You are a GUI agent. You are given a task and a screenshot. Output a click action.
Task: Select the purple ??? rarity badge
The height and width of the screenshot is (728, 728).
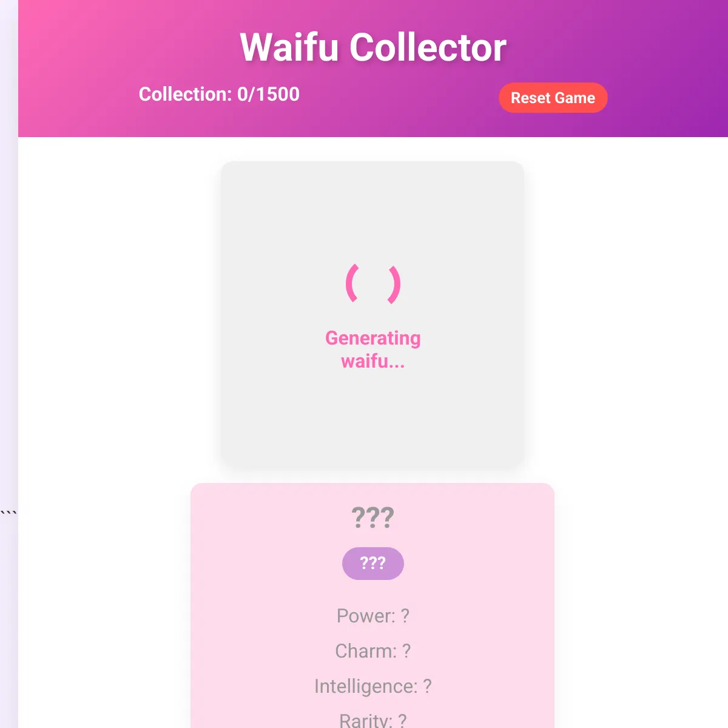click(x=372, y=563)
